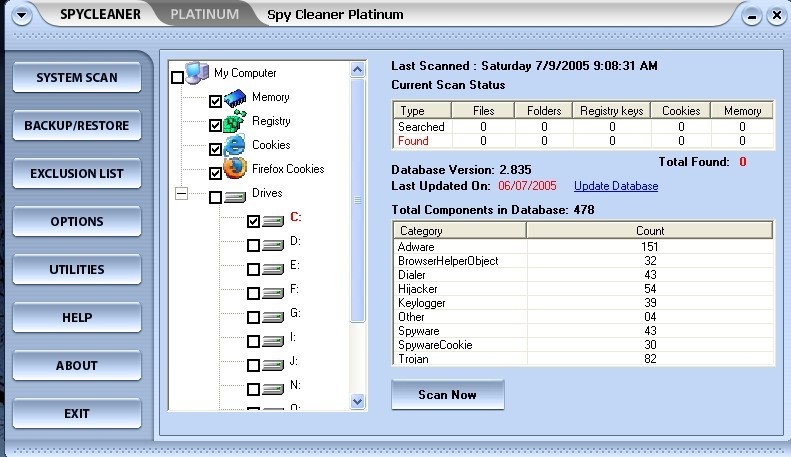Select the SPYCLEANER tab
This screenshot has width=791, height=457.
coord(100,14)
